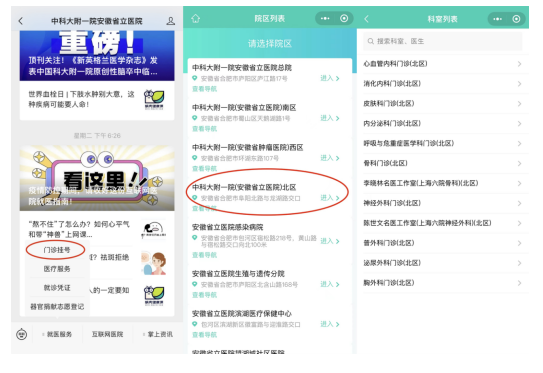543x373 pixels.
Task: Open the three-dot menu on the 科室列表 header
Action: (x=498, y=19)
